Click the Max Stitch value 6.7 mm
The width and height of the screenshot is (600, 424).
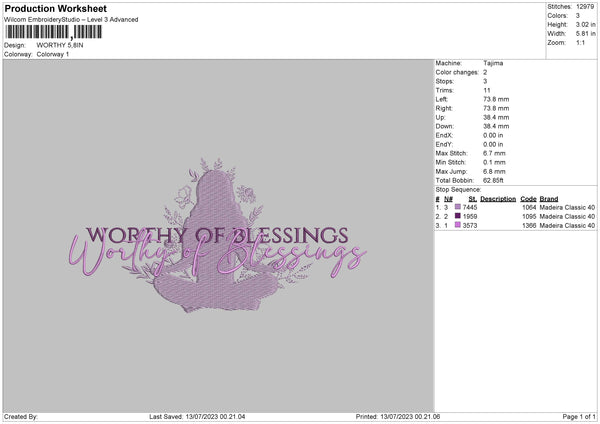[x=494, y=153]
